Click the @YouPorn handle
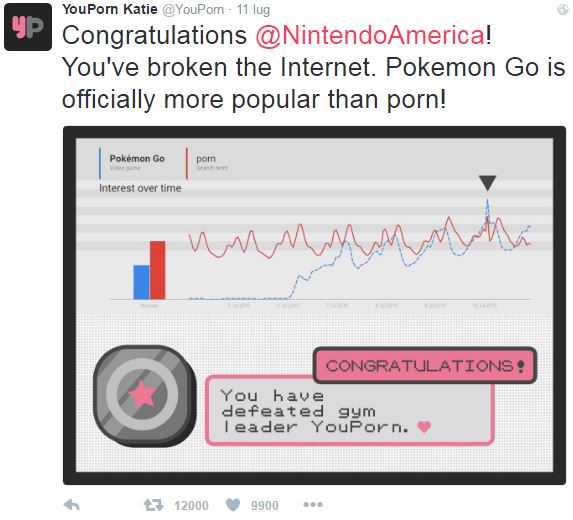 tap(193, 10)
